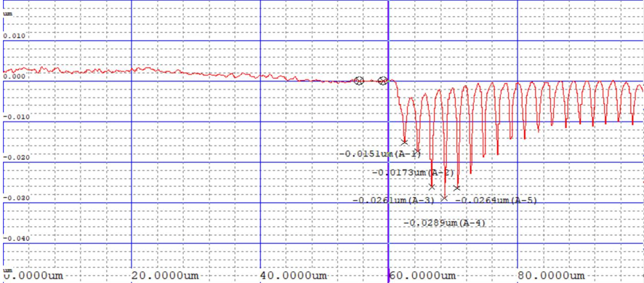Click the um unit label above 0.010
This screenshot has height=283, width=644.
point(7,14)
